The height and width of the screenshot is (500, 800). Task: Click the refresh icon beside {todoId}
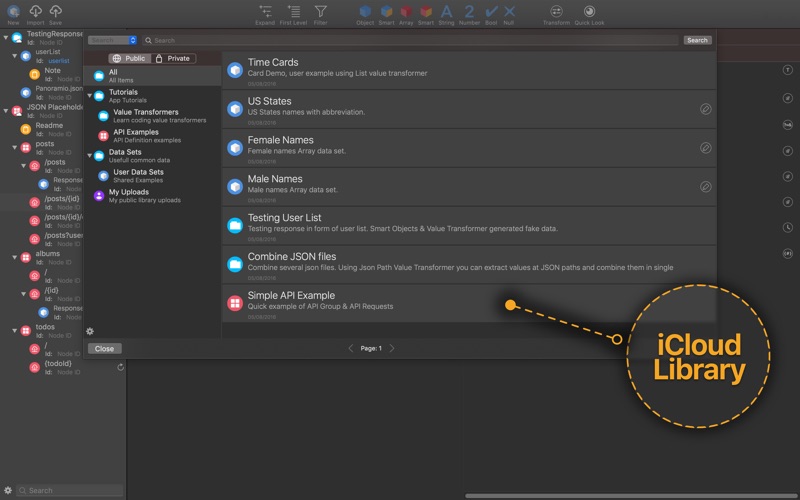pos(120,367)
